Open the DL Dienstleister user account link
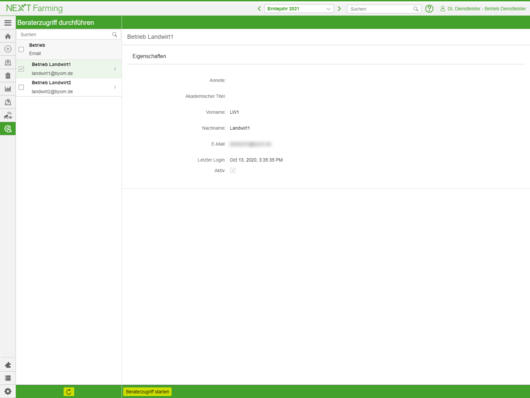This screenshot has width=530, height=398. pyautogui.click(x=486, y=9)
